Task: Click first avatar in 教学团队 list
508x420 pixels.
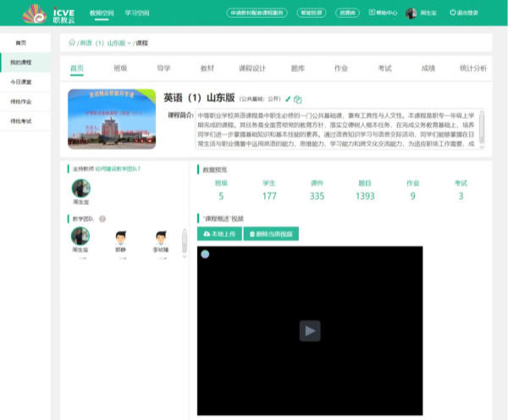Action: (80, 236)
